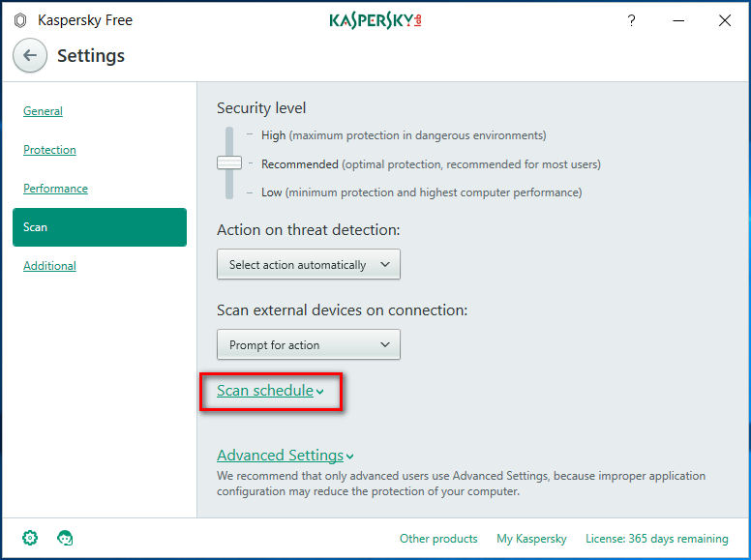Go to the General settings section

(43, 111)
